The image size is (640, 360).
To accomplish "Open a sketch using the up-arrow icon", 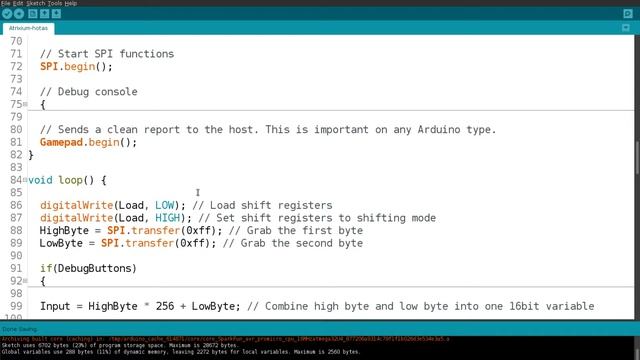I will (x=44, y=14).
